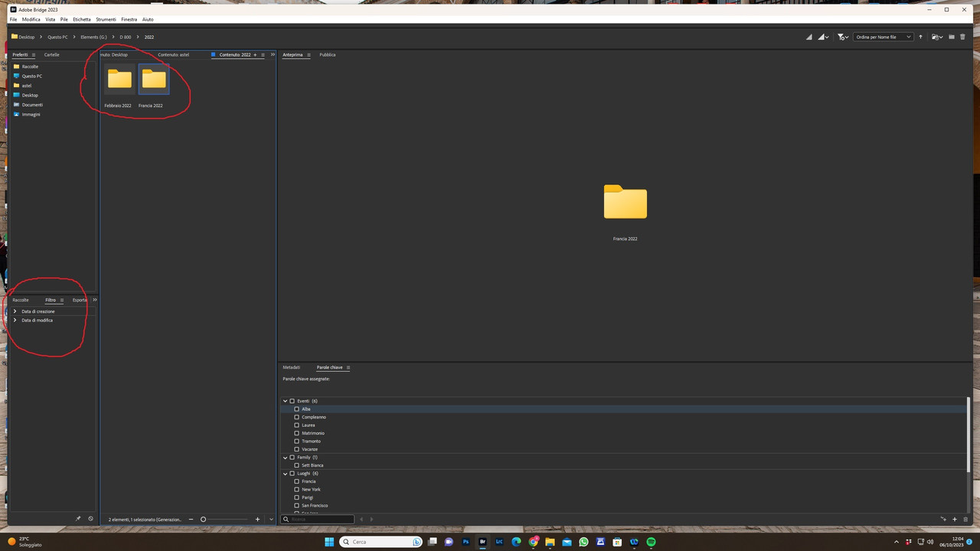Collapse the Eventi keyword group
Screen dimensions: 980x551
286,401
